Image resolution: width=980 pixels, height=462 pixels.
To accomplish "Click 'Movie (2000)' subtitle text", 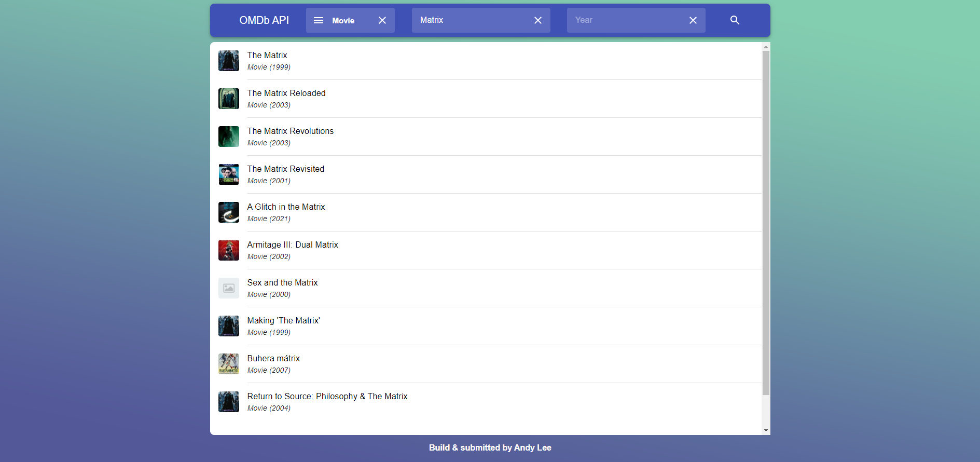I will coord(269,294).
